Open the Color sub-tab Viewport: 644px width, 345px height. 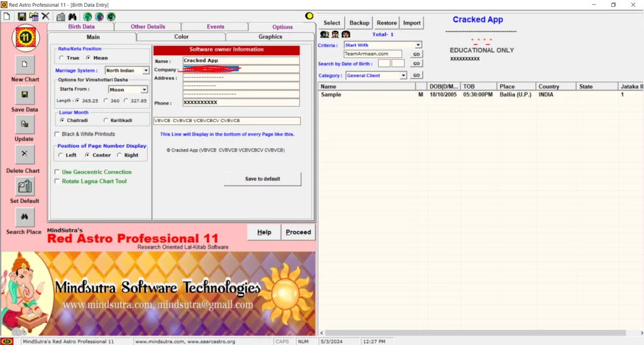tap(181, 37)
